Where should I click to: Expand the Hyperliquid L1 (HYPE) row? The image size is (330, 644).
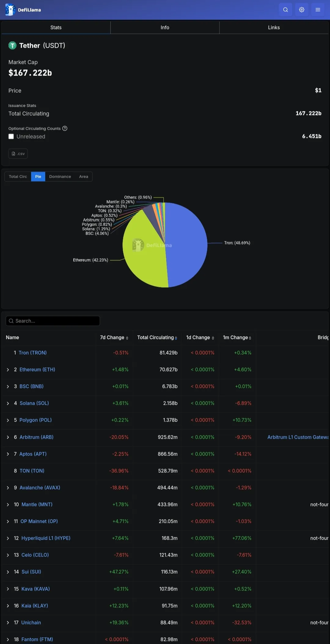pos(8,538)
